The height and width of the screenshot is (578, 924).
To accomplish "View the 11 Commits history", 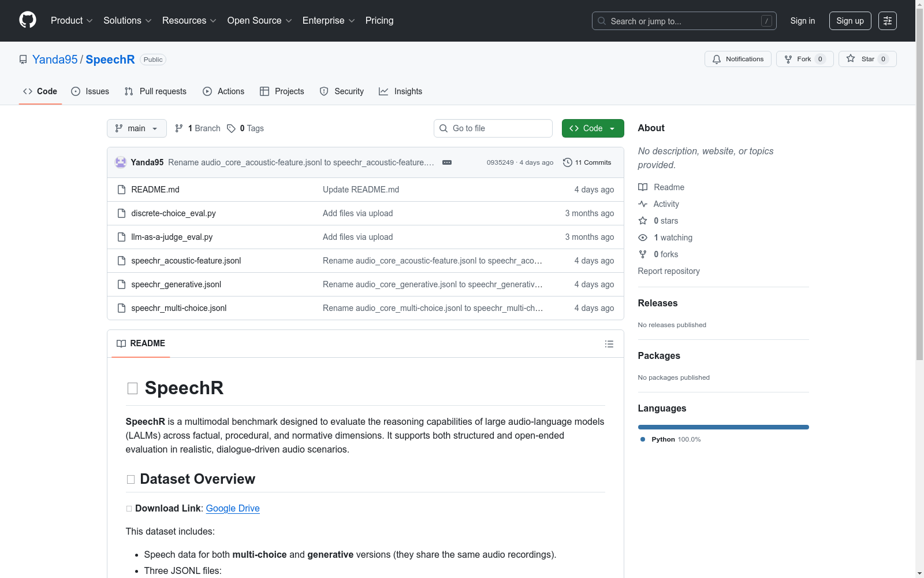I will pos(587,162).
